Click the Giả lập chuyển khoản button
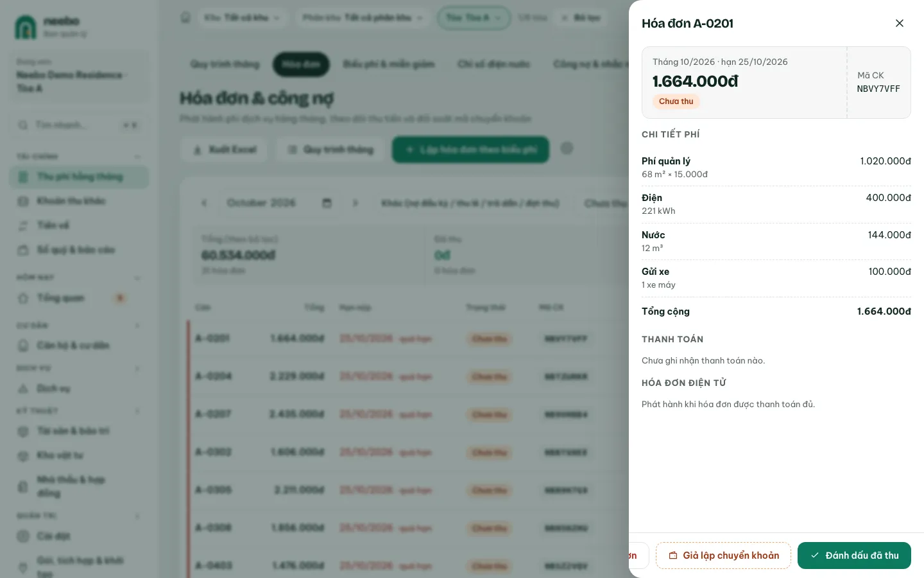Screen dimensions: 924x578 coord(723,556)
